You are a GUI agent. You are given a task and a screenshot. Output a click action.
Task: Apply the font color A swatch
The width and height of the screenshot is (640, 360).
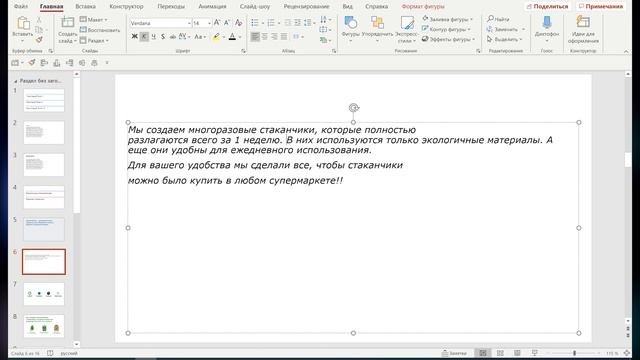(x=232, y=37)
